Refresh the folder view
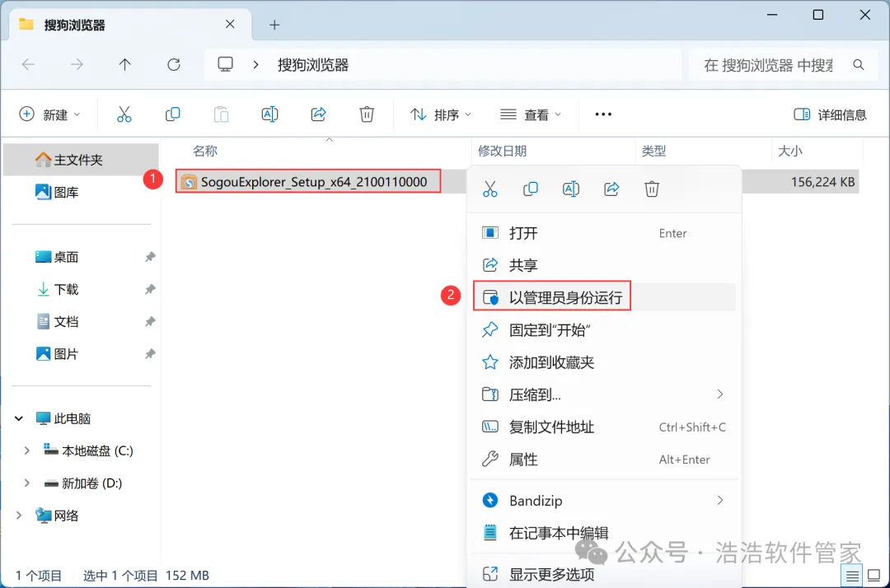 [174, 64]
